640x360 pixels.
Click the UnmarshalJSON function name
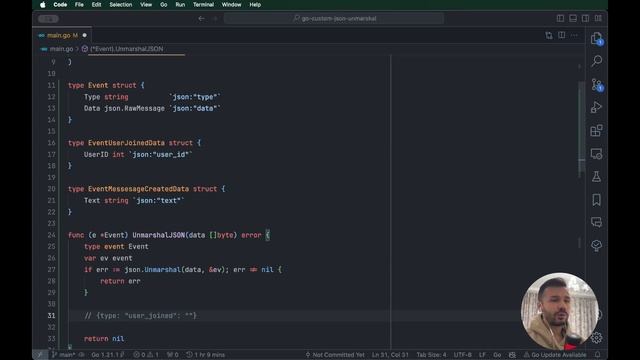(158, 235)
